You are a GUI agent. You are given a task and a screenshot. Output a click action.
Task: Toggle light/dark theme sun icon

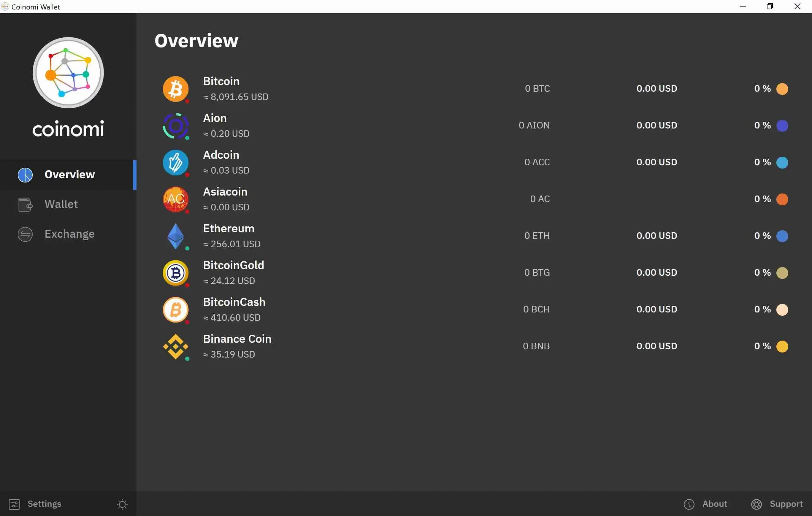[x=122, y=504]
